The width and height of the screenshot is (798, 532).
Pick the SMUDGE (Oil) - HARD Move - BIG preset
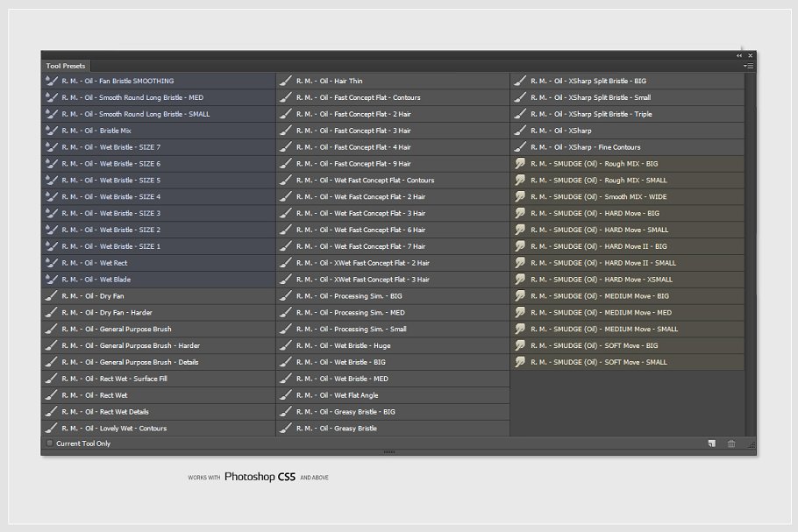595,213
